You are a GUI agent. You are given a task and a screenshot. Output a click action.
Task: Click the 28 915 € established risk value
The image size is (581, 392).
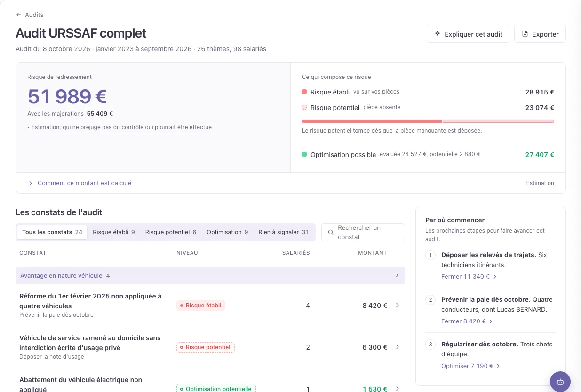(x=540, y=92)
